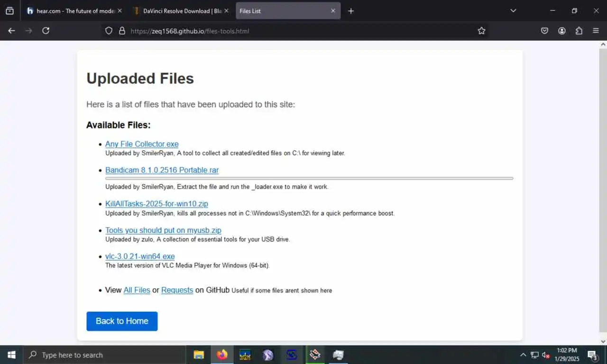Click the Uploaded Files heading

(x=140, y=78)
